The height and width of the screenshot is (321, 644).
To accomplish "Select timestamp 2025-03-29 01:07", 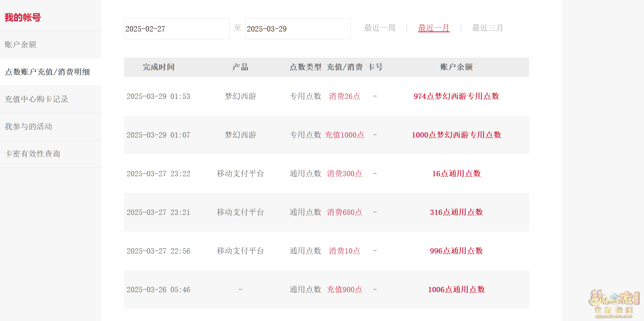I will [159, 135].
